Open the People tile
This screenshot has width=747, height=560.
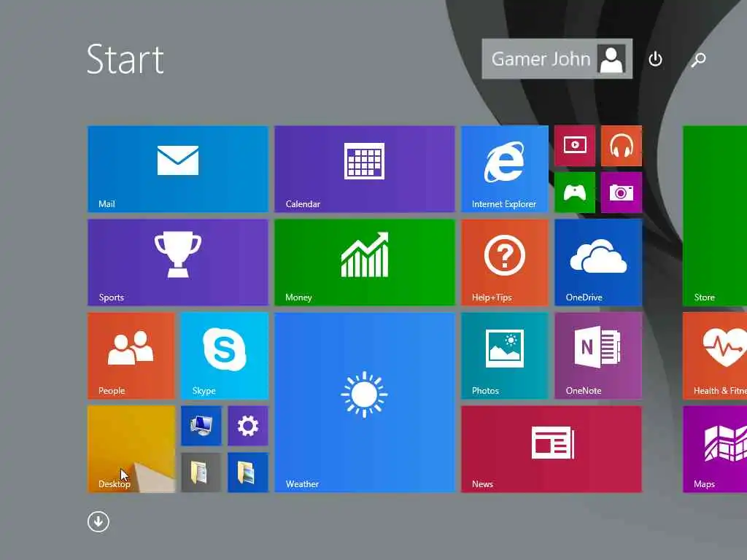131,355
